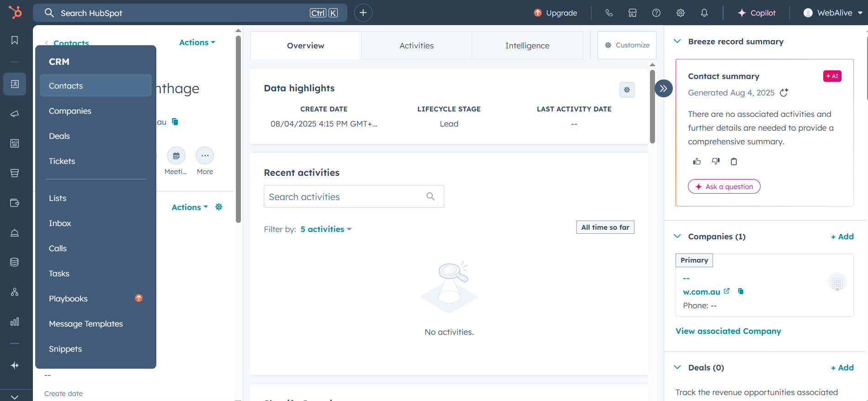
Task: Click the Customize button
Action: coord(627,45)
